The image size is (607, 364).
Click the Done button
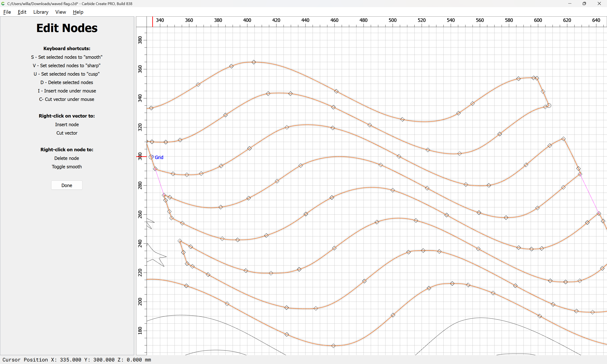tap(66, 185)
